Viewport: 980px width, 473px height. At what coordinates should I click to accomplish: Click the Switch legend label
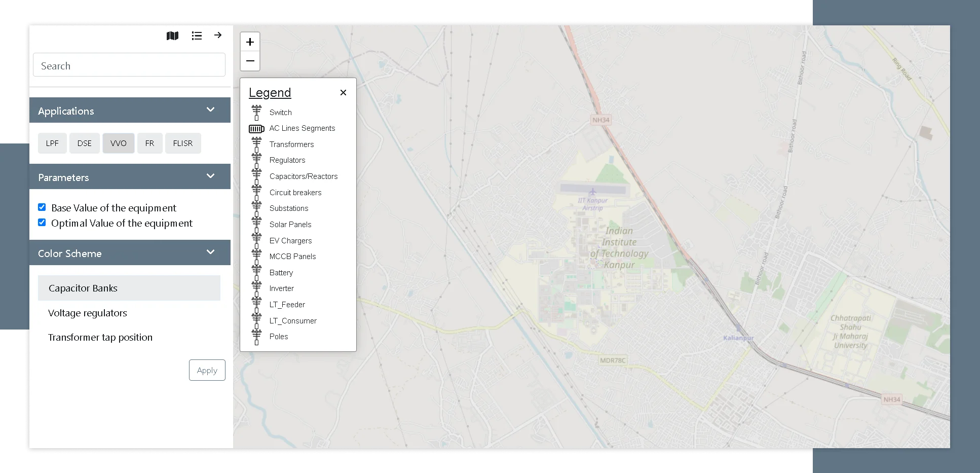281,113
